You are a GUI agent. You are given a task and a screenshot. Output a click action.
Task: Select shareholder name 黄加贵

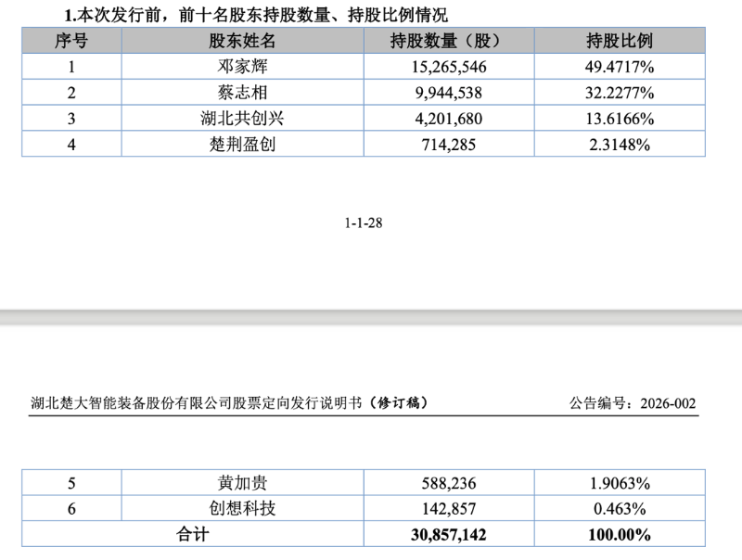tap(241, 482)
